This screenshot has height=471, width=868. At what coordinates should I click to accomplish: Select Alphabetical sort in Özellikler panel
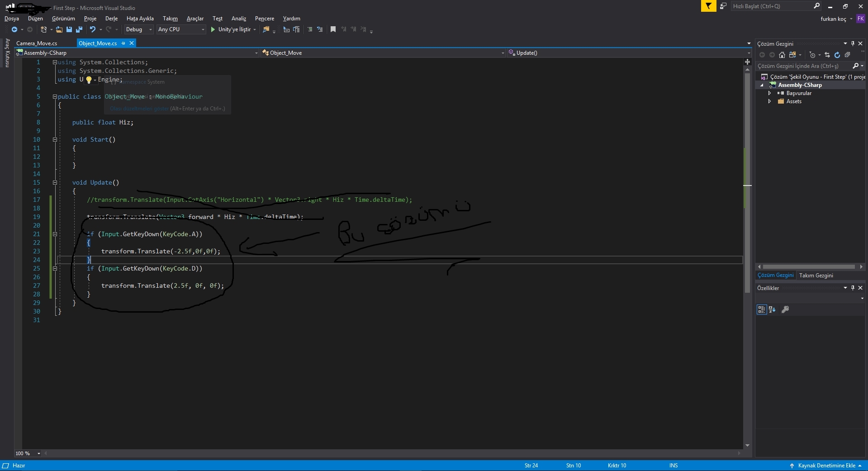tap(772, 309)
